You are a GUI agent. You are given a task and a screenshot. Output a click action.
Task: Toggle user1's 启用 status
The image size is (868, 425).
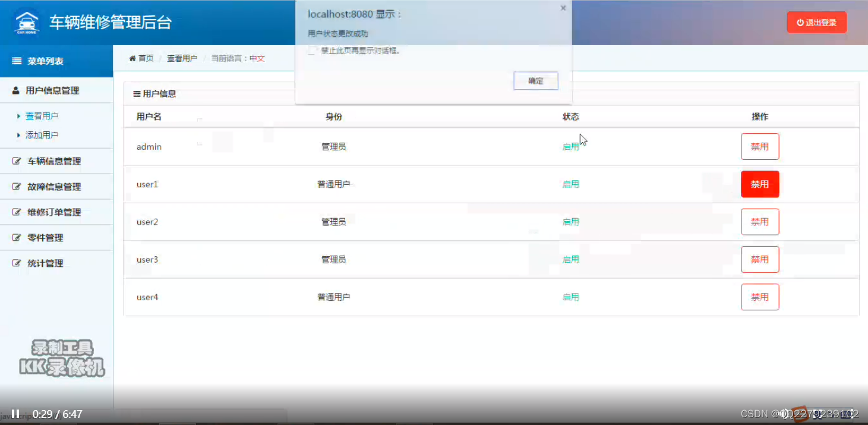[570, 184]
